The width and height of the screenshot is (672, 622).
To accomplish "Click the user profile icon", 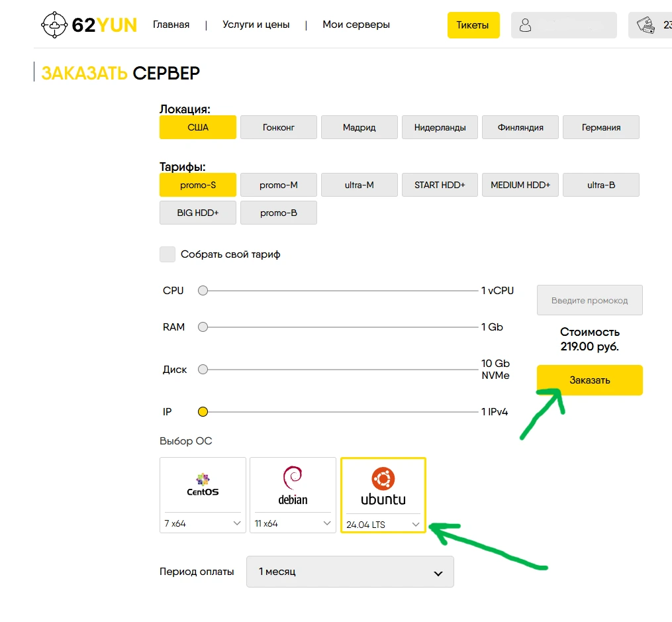I will 526,25.
